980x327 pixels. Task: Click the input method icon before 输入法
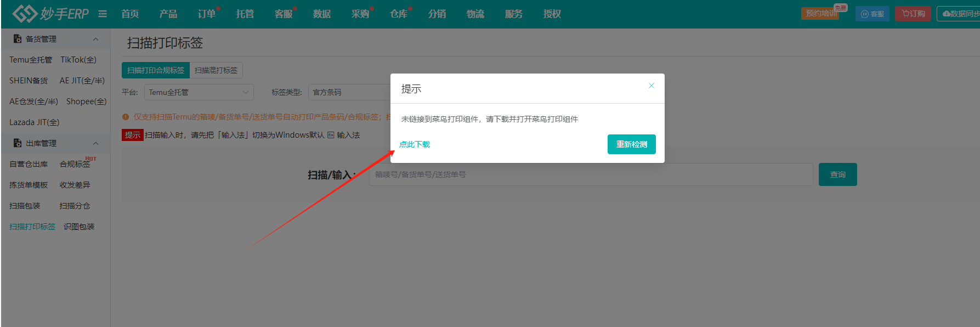point(331,135)
